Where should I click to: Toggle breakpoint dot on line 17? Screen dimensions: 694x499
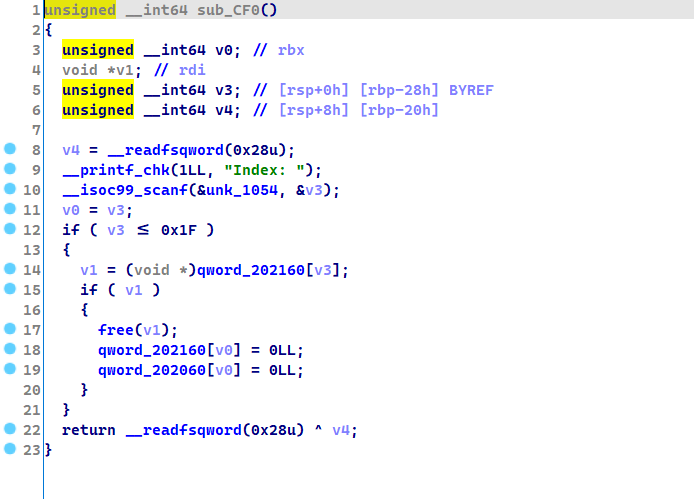(10, 329)
